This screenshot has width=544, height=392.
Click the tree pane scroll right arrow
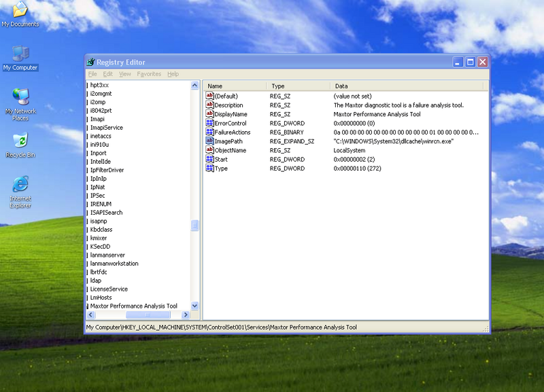click(x=186, y=315)
